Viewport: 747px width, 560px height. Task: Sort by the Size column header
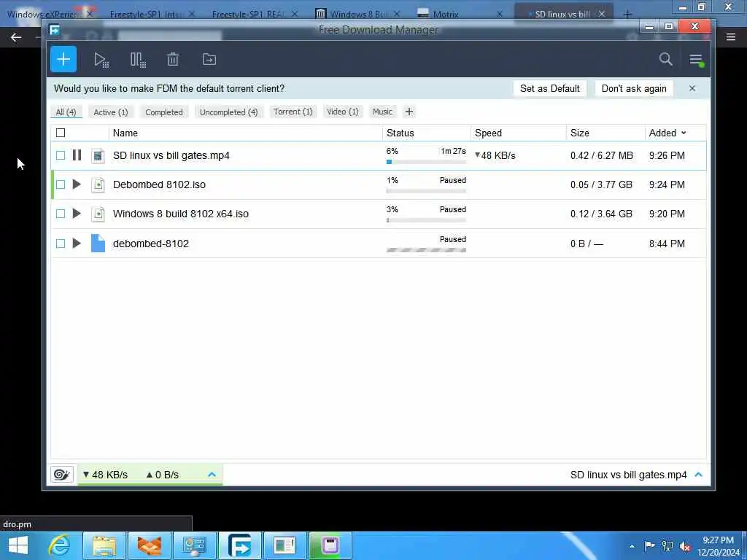[605, 133]
